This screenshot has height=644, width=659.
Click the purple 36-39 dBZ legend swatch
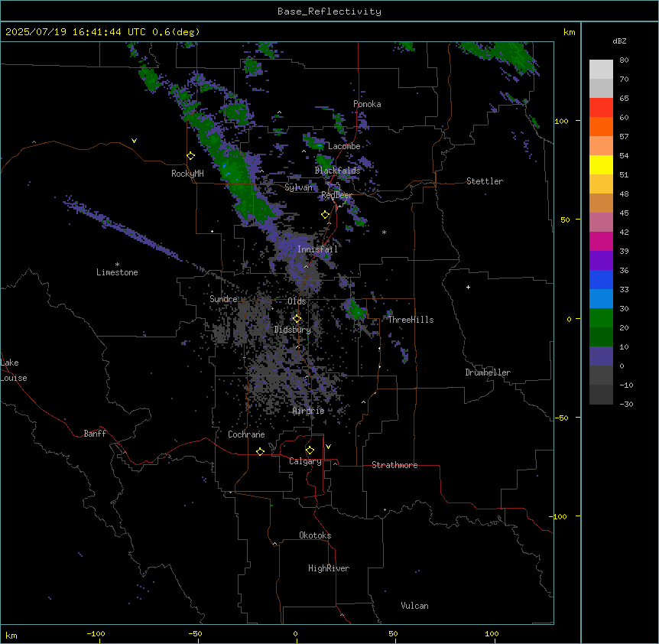coord(601,261)
